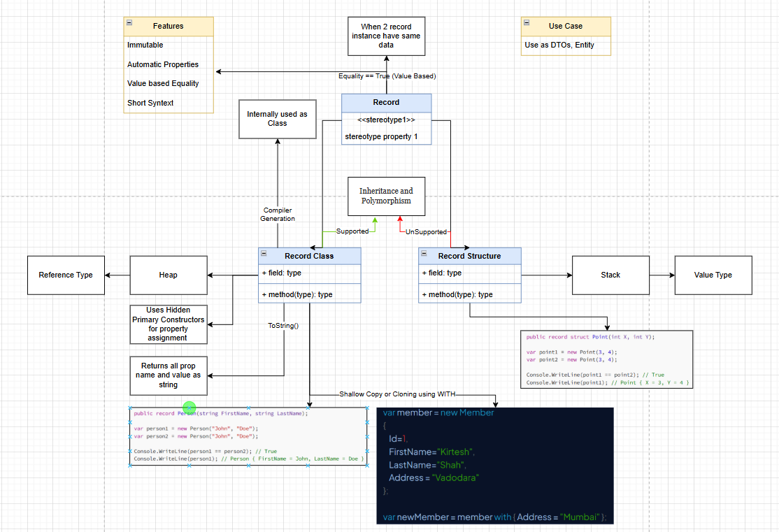The width and height of the screenshot is (779, 532).
Task: Click the bottom-right resize handle of Person code box
Action: pyautogui.click(x=367, y=466)
